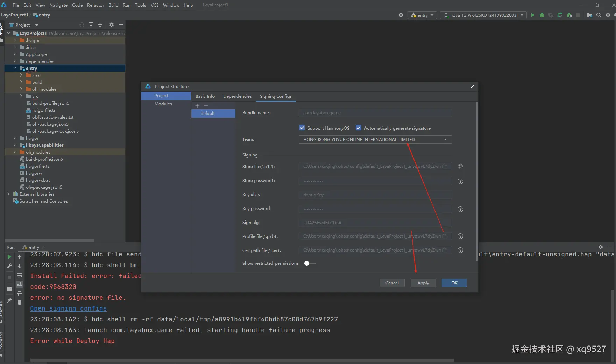Open the search magnifier in top toolbar
Image resolution: width=616 pixels, height=364 pixels.
599,15
